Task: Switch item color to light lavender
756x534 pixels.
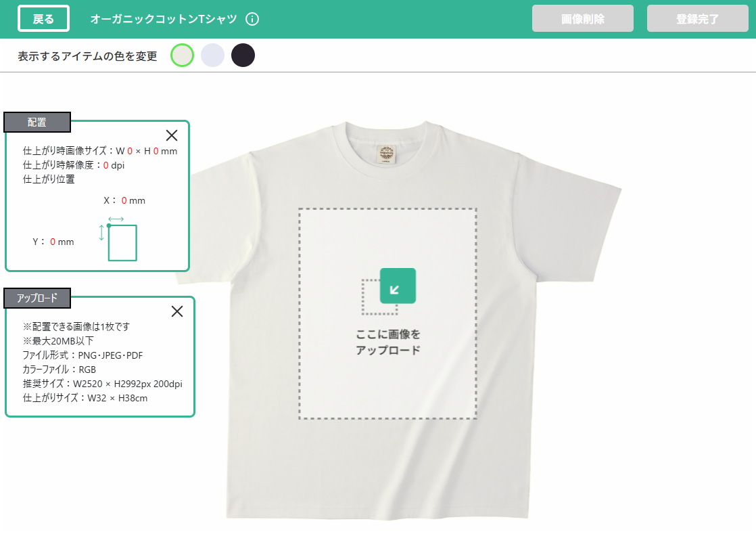Action: (x=213, y=55)
